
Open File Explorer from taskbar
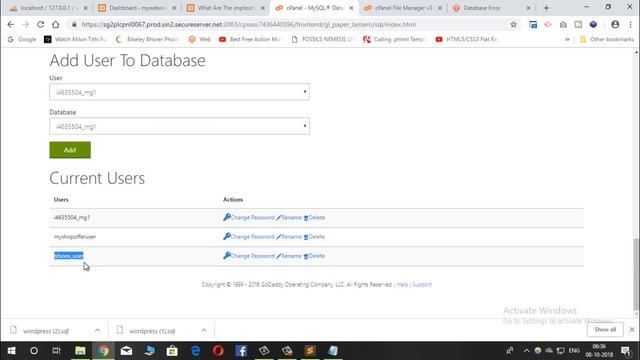[80, 351]
